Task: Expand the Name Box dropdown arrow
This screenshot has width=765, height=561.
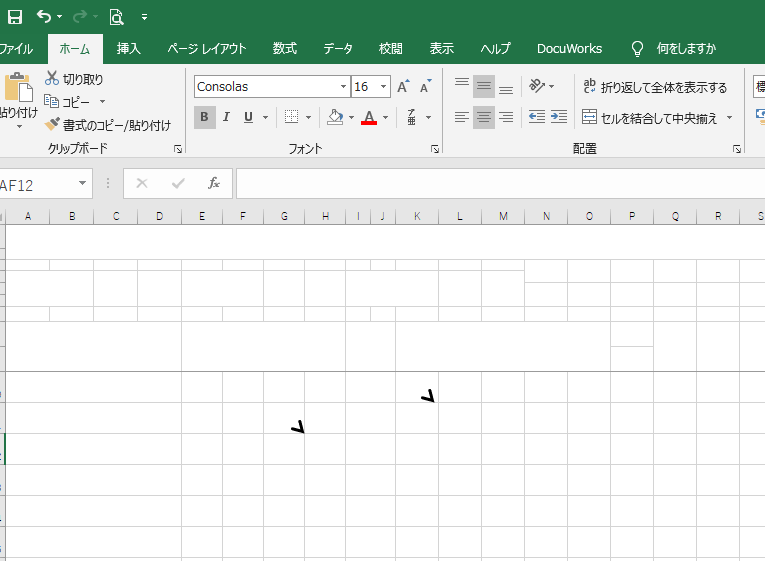Action: (x=82, y=184)
